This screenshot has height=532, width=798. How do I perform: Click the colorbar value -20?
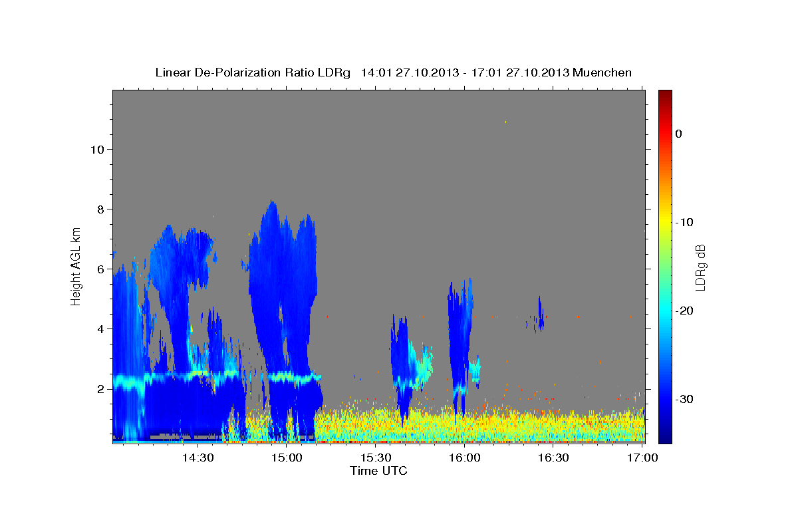[685, 311]
